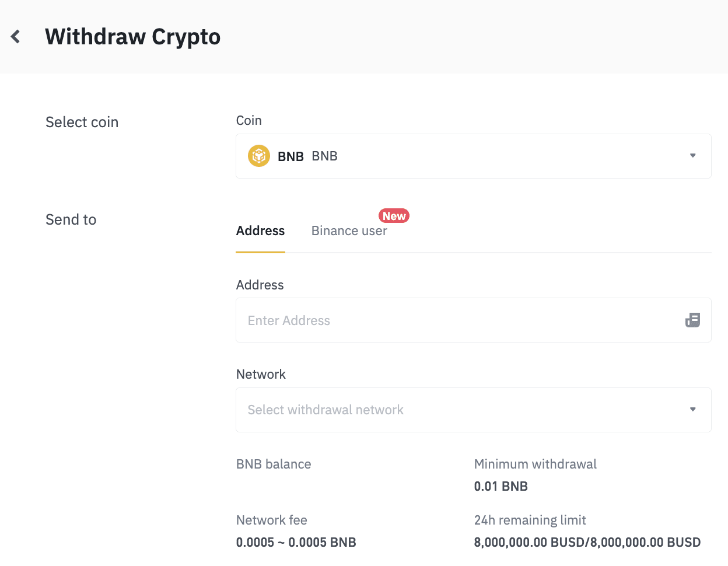Open address book icon in address field
This screenshot has height=566, width=728.
click(x=692, y=320)
